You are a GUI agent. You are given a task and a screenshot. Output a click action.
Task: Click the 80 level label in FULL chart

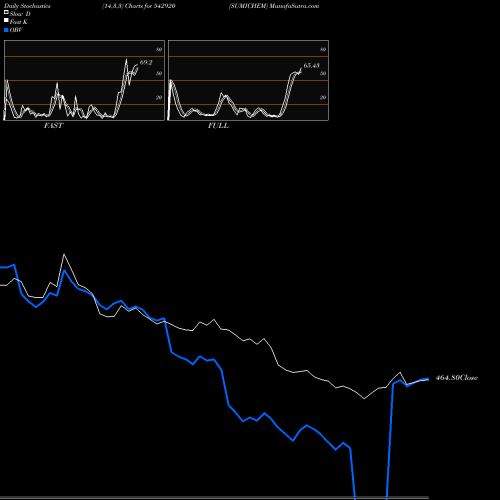323,49
